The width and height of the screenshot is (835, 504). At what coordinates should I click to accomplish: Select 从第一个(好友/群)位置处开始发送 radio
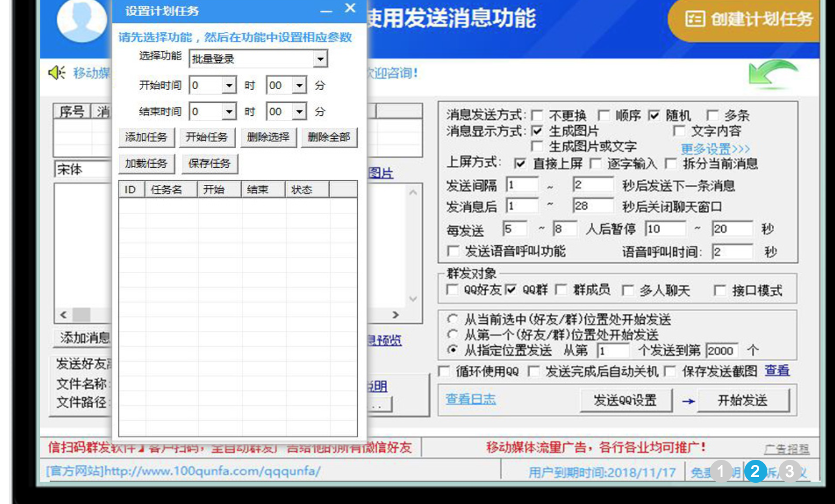click(453, 335)
